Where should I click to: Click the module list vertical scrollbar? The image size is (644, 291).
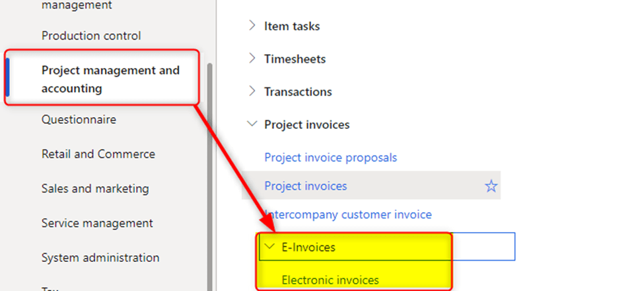211,165
